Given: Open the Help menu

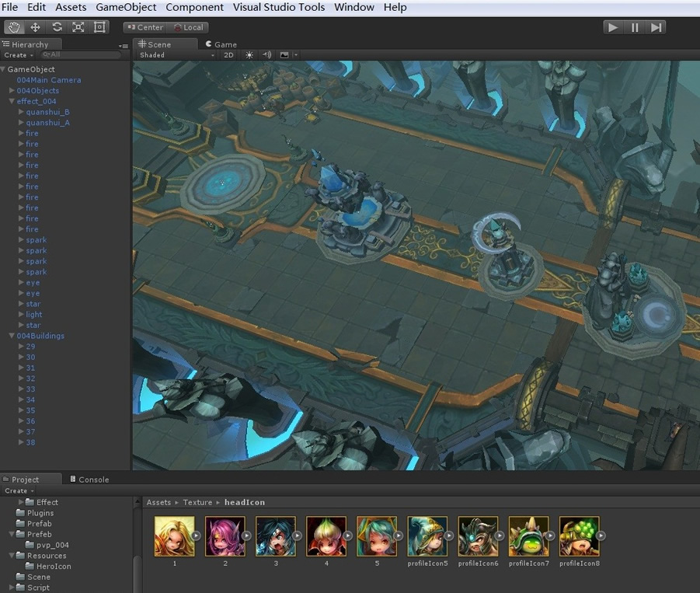Looking at the screenshot, I should pos(395,7).
